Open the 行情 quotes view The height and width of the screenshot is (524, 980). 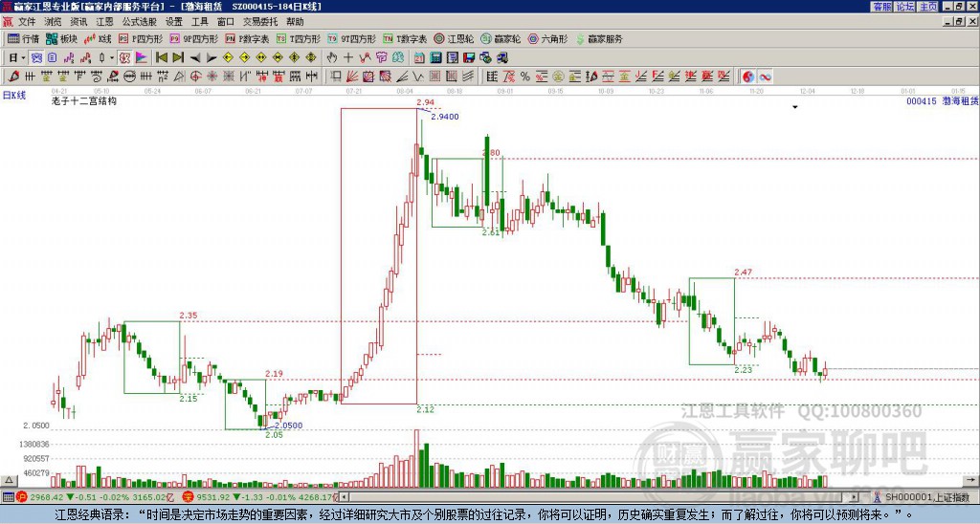pyautogui.click(x=24, y=38)
